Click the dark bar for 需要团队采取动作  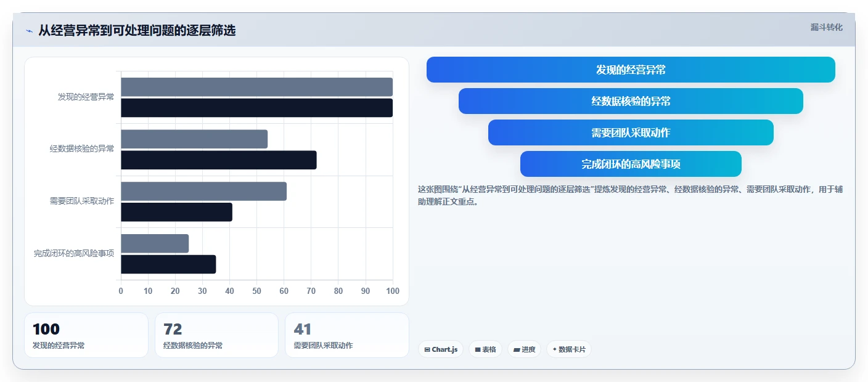176,212
